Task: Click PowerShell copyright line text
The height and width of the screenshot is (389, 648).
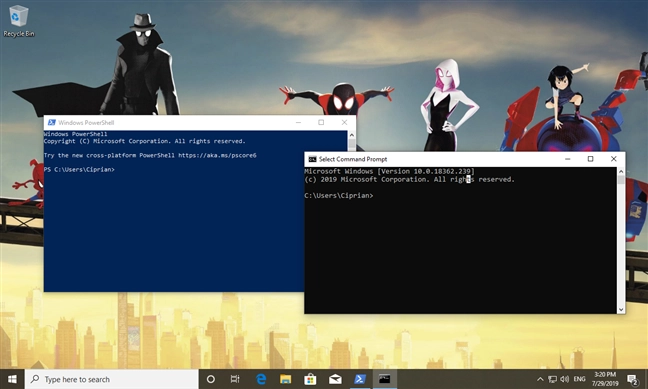Action: click(x=145, y=141)
